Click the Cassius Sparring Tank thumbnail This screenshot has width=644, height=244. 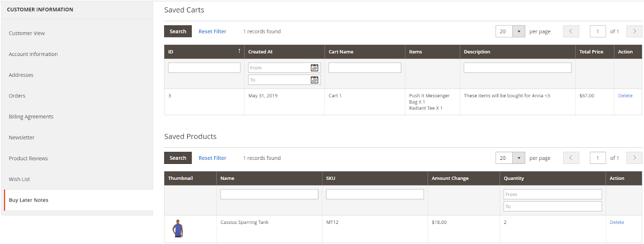[178, 229]
